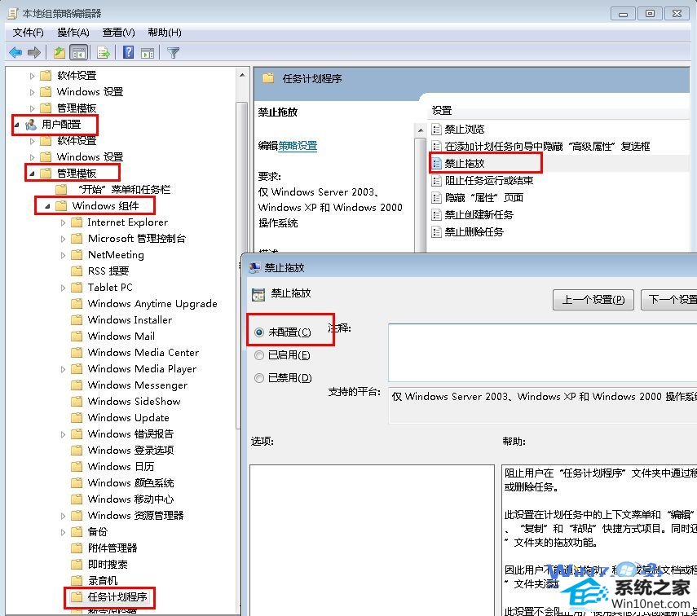Select the 录音机 tree folder

point(103,581)
